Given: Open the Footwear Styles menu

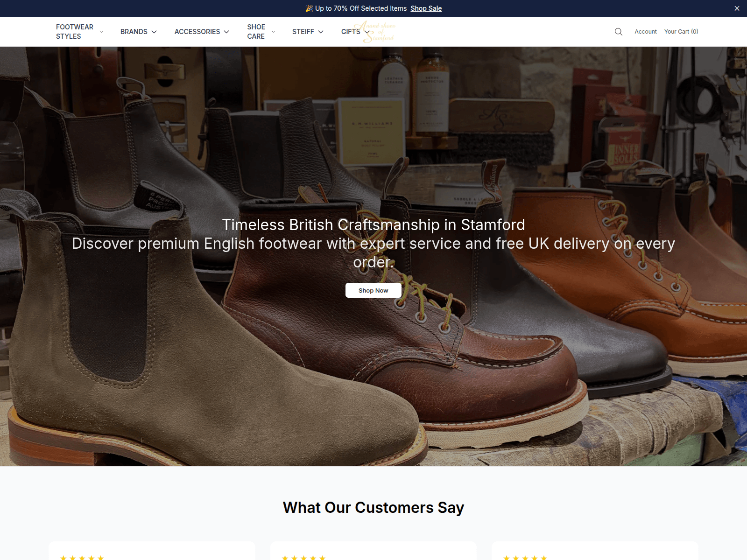Looking at the screenshot, I should (x=75, y=32).
